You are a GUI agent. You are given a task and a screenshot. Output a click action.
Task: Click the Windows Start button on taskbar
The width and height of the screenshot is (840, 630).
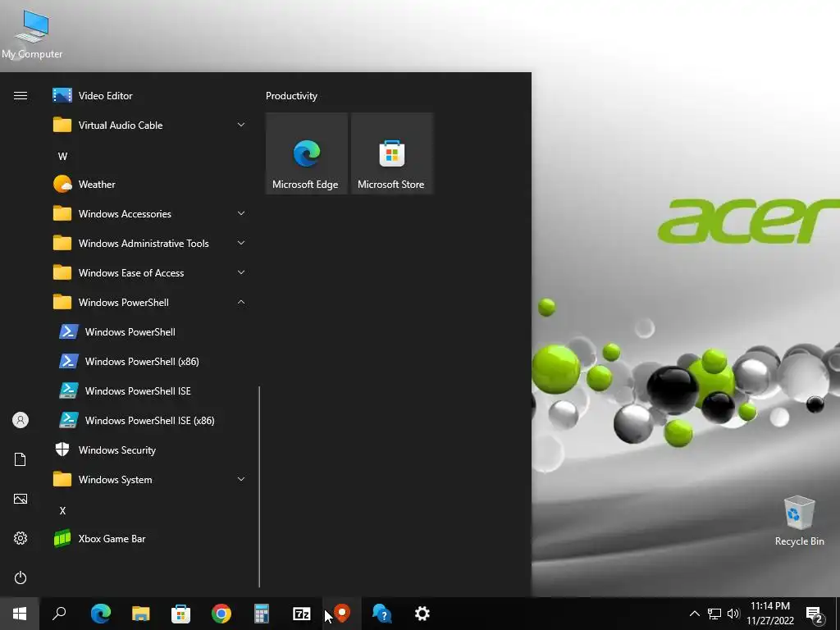point(20,614)
